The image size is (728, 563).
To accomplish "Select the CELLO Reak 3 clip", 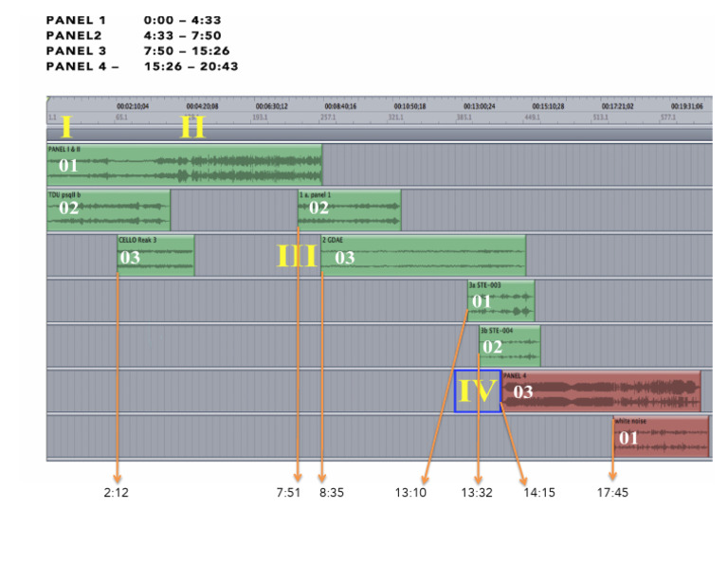I will click(x=155, y=255).
